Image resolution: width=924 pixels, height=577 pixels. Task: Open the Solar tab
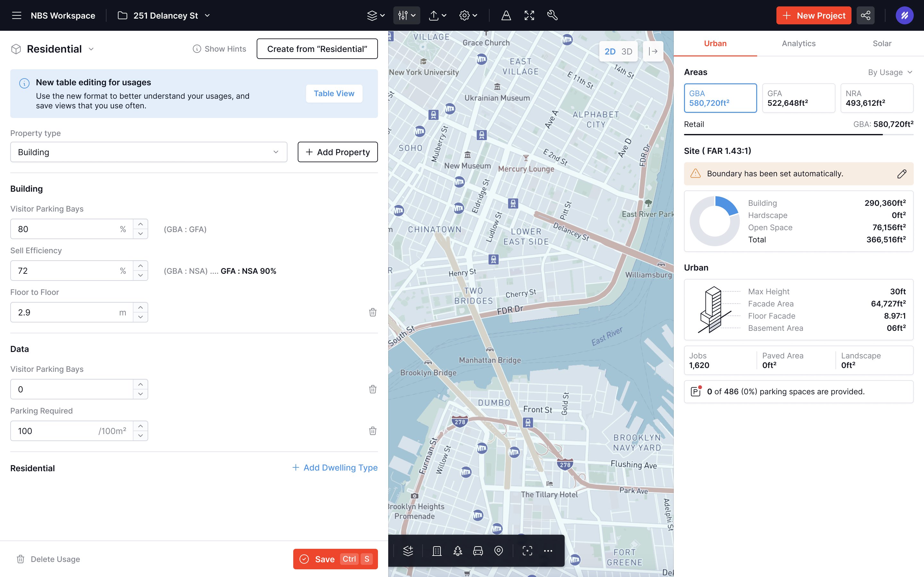point(882,44)
